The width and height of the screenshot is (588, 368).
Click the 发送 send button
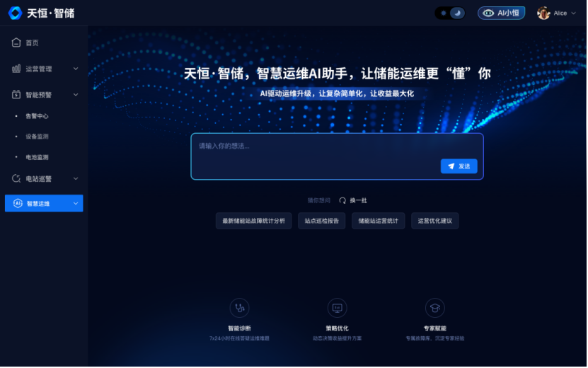[459, 166]
